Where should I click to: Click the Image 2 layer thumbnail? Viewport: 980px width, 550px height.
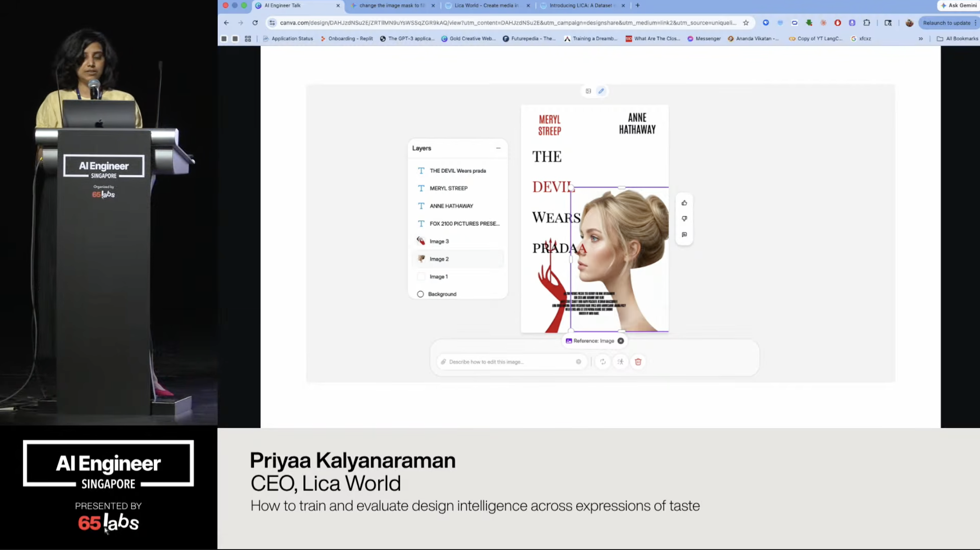(421, 258)
